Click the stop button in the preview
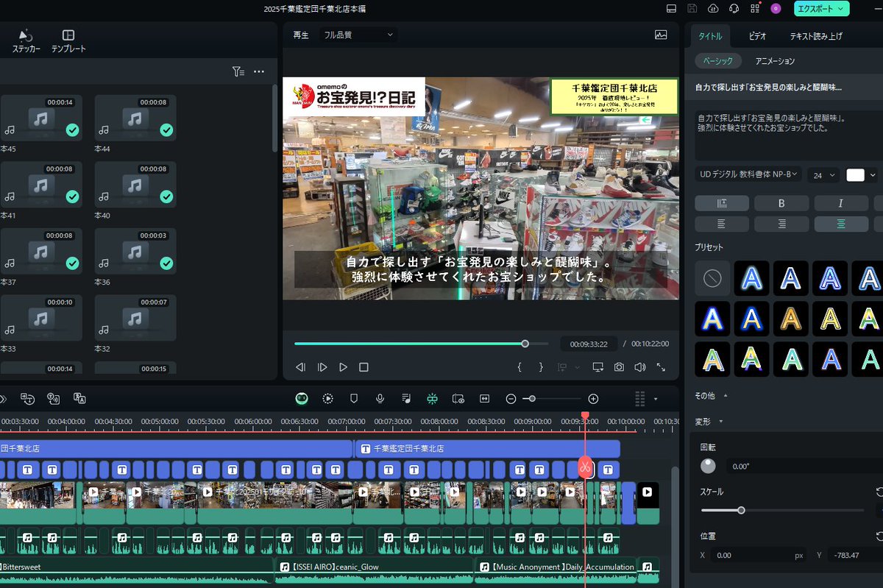 tap(364, 367)
